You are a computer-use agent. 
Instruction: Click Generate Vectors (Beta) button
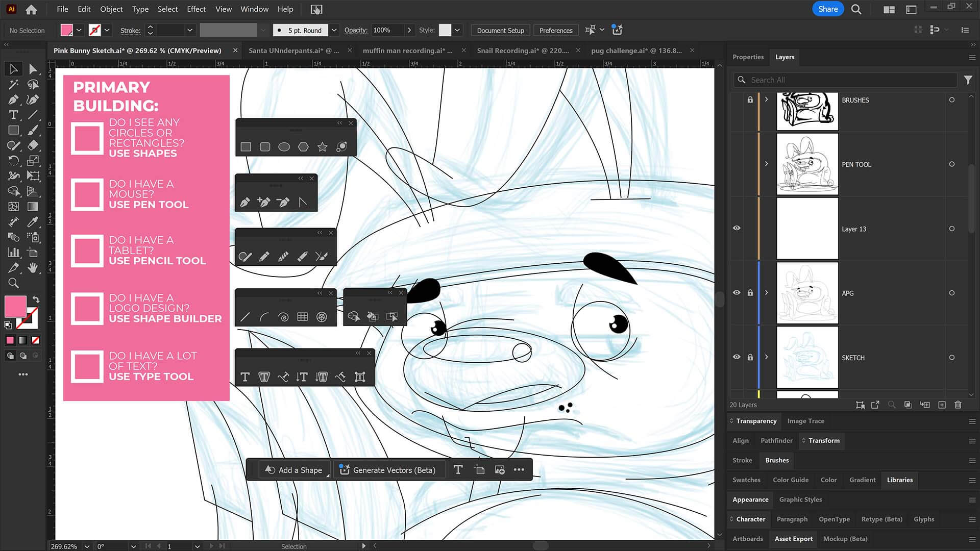(x=388, y=470)
